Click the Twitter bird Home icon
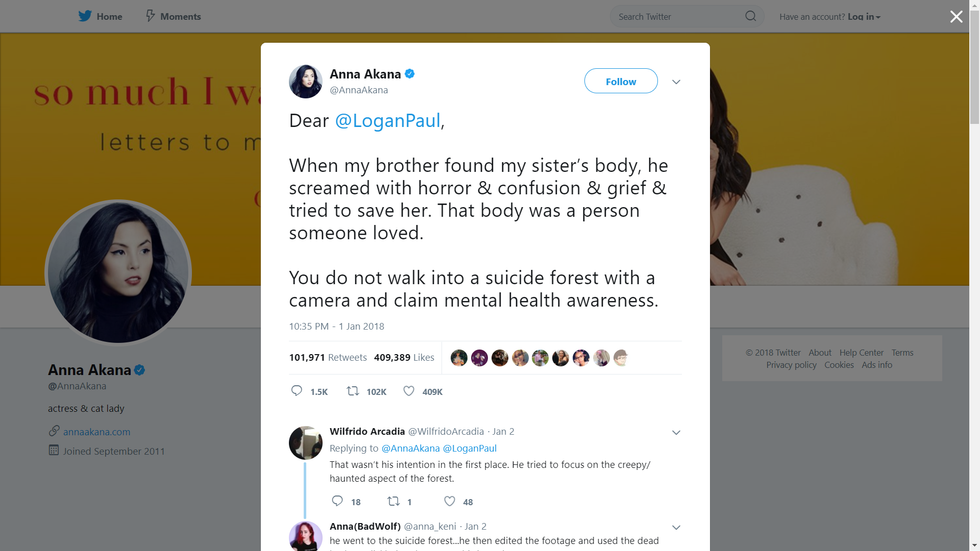Image resolution: width=980 pixels, height=551 pixels. click(85, 16)
